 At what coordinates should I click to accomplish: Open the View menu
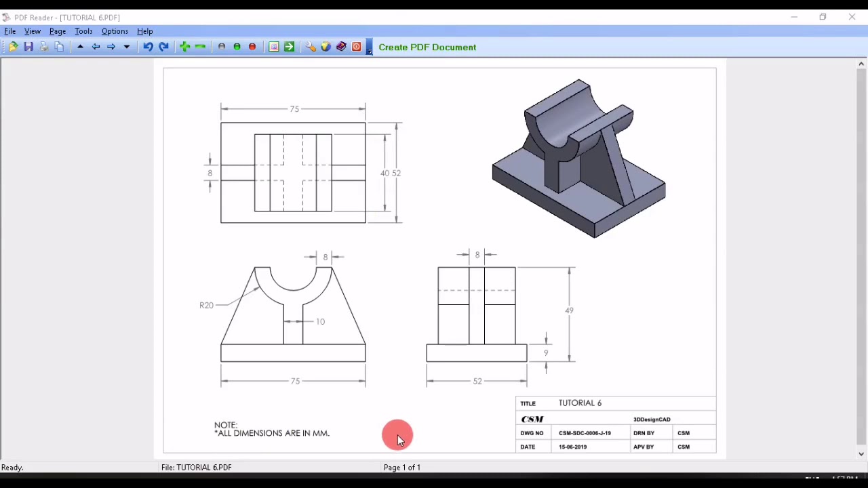pyautogui.click(x=33, y=31)
